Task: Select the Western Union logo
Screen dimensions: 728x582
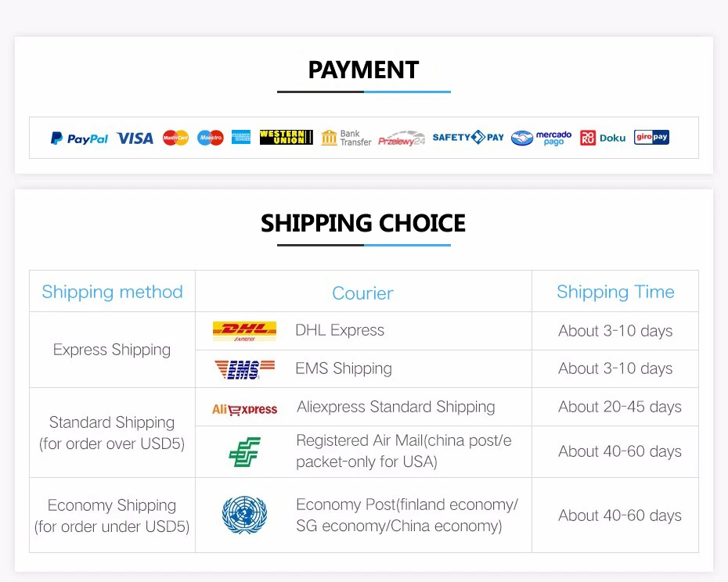Action: click(x=286, y=138)
